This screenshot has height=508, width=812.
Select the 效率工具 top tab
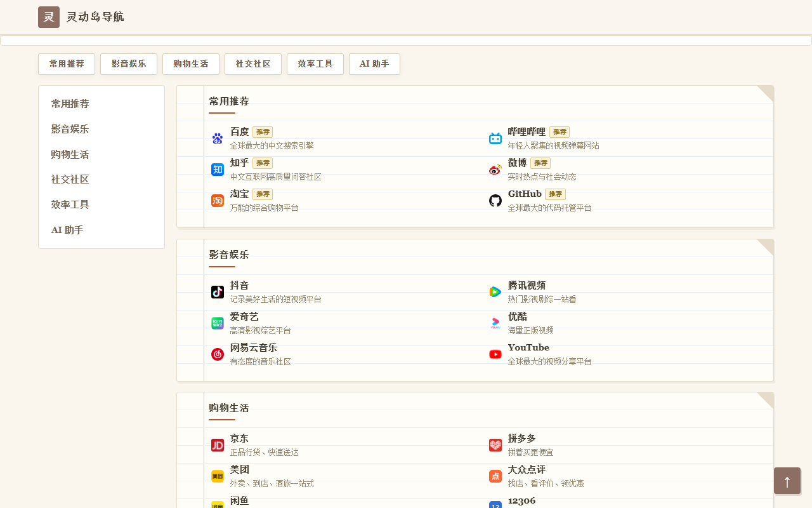(315, 64)
